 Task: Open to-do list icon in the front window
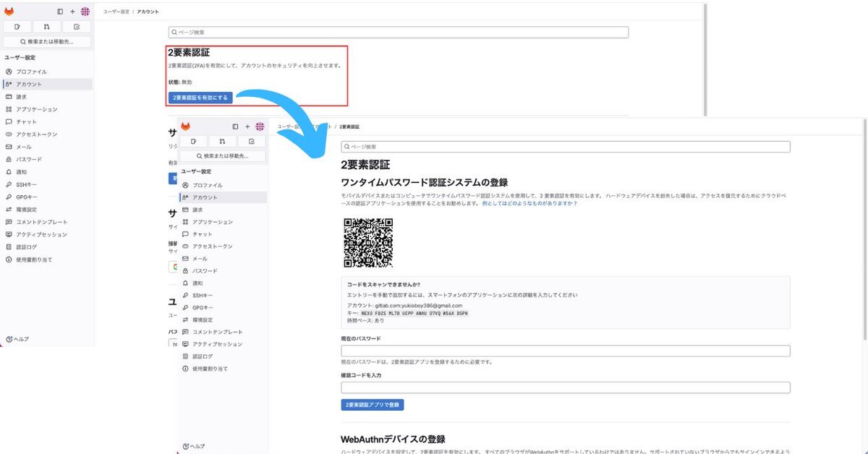252,141
